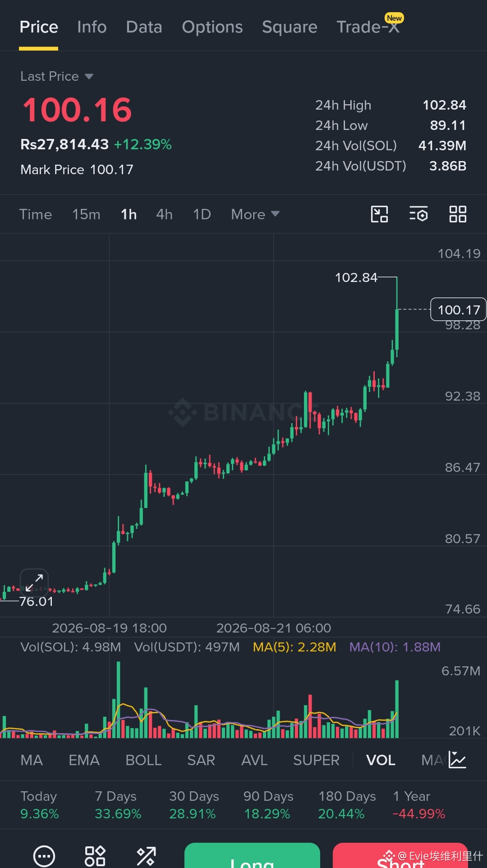The image size is (487, 868).
Task: Switch to the Info tab
Action: [92, 27]
